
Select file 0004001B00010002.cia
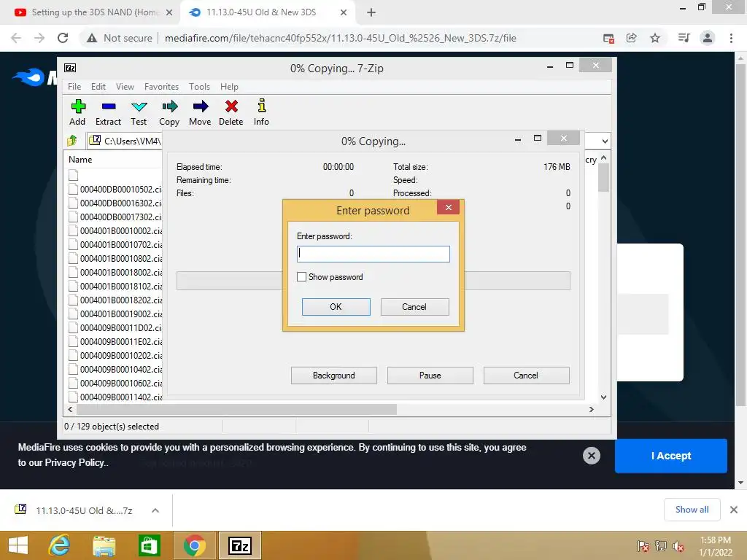pos(115,230)
